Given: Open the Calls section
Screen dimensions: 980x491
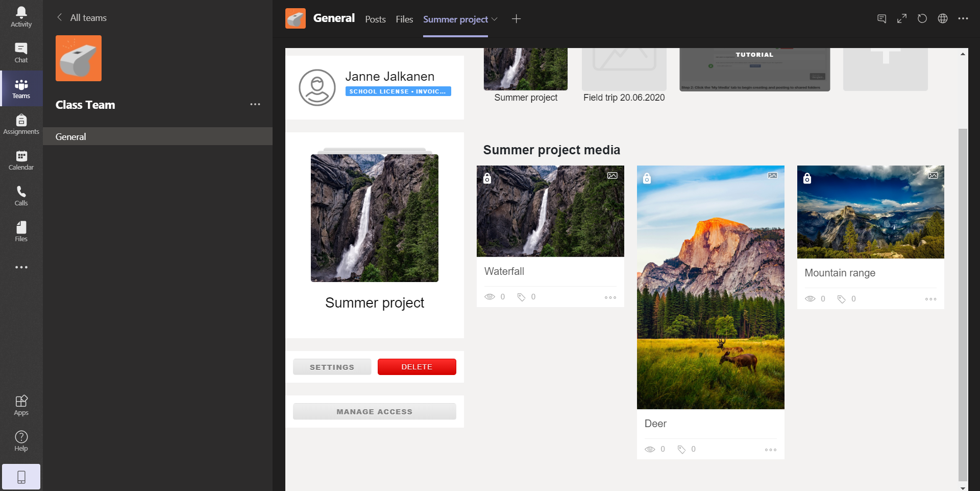Looking at the screenshot, I should pos(20,194).
